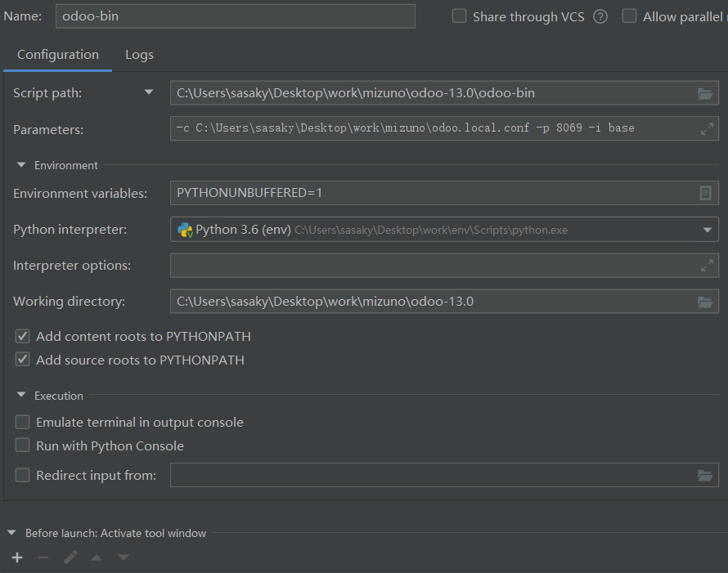
Task: Browse for working directory folder icon
Action: (705, 302)
